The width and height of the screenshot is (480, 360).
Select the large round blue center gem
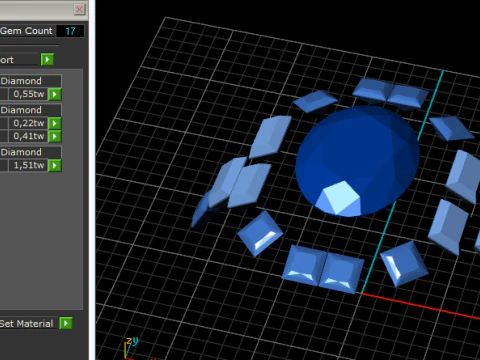point(357,161)
